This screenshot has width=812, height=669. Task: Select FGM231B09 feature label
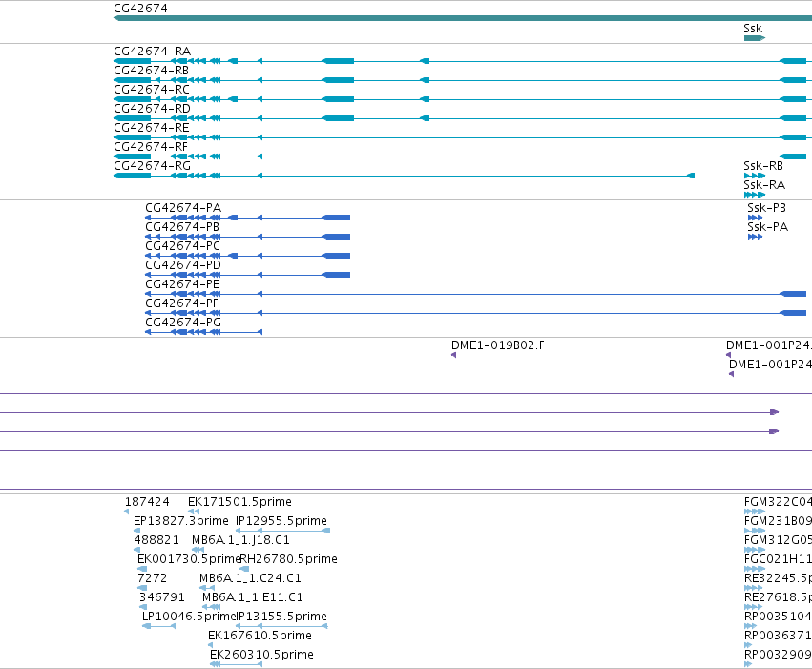(x=778, y=521)
